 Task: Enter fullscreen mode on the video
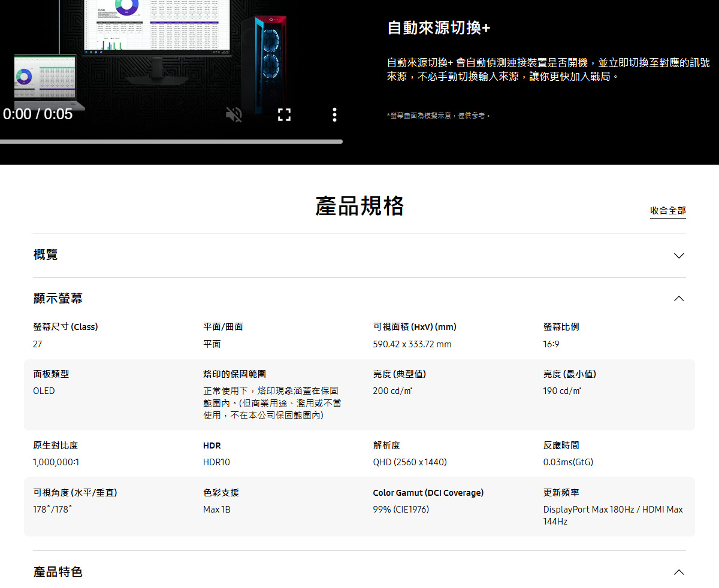[x=284, y=114]
